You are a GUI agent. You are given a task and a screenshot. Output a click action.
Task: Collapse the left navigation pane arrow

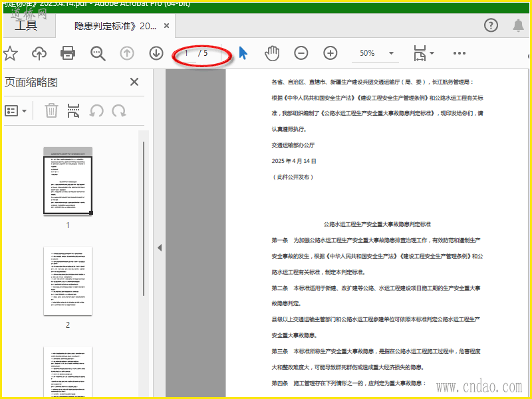coord(160,248)
